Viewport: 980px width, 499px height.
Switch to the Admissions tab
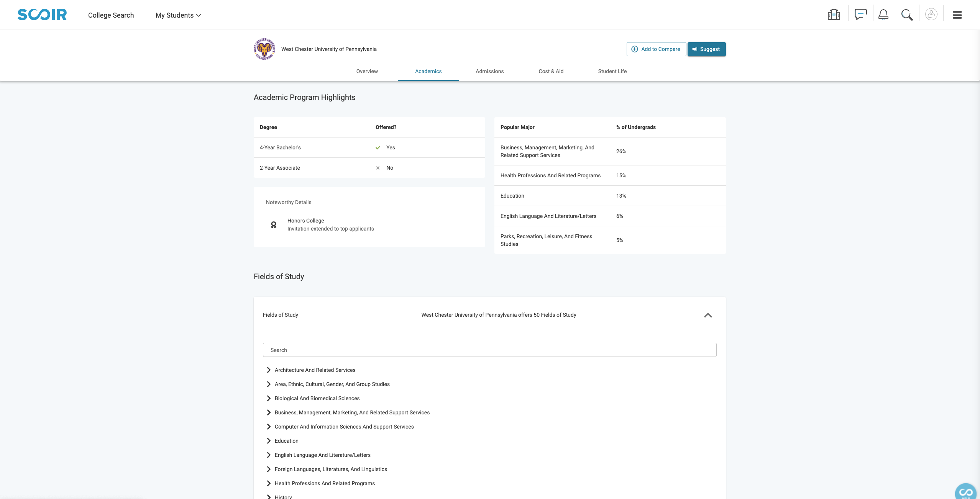(490, 71)
